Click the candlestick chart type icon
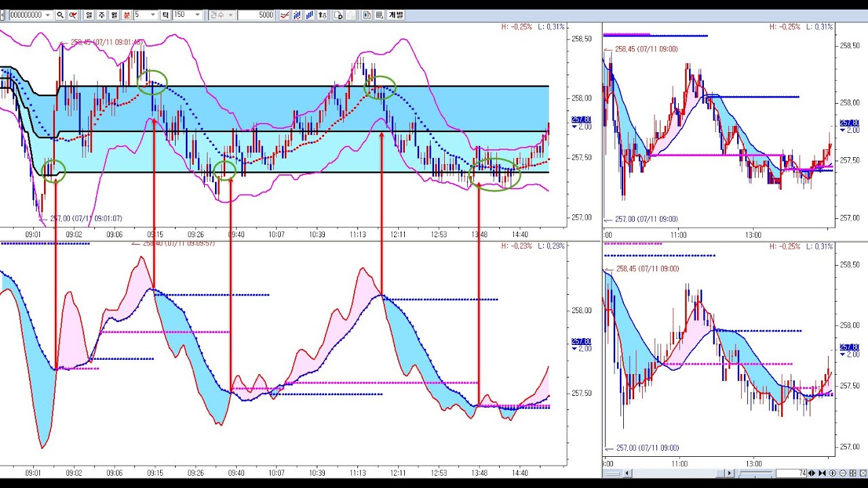The width and height of the screenshot is (868, 488). click(x=297, y=15)
